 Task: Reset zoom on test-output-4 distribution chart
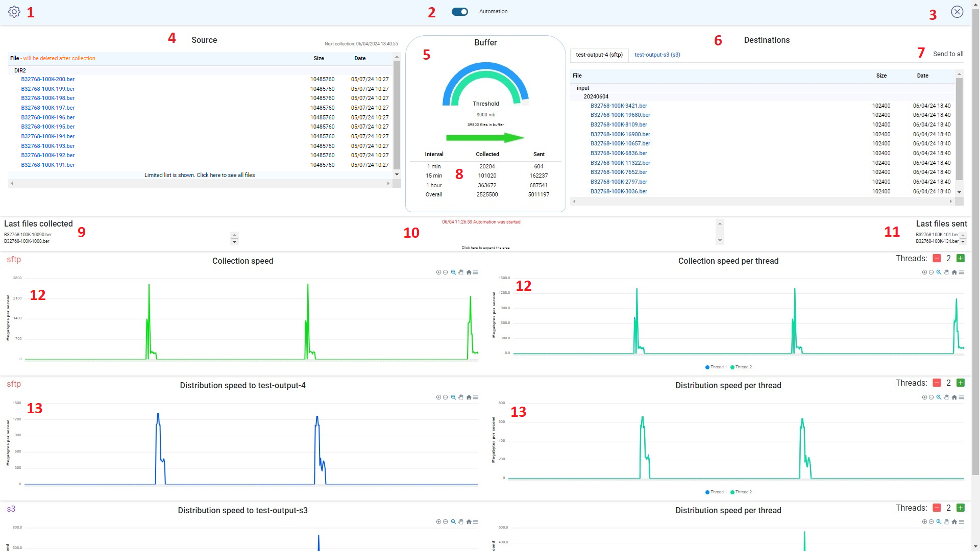(469, 397)
